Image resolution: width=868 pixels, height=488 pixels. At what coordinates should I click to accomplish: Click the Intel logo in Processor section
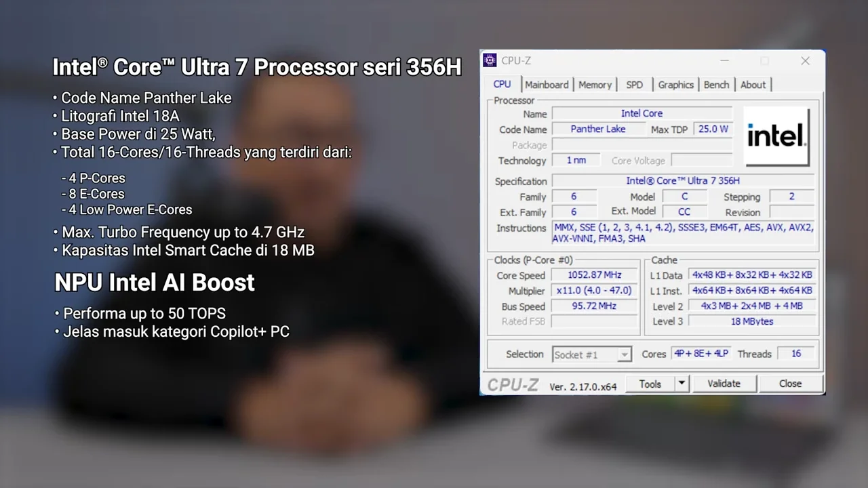pyautogui.click(x=776, y=136)
